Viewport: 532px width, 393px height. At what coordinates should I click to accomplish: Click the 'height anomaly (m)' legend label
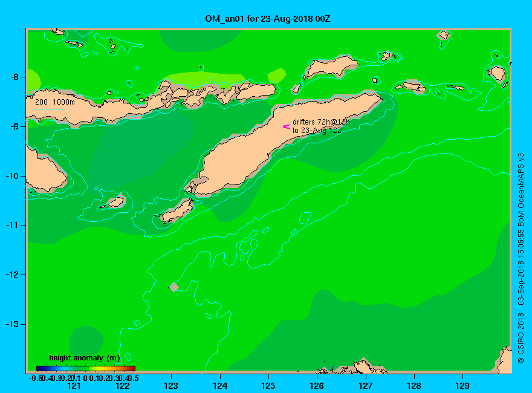(85, 358)
